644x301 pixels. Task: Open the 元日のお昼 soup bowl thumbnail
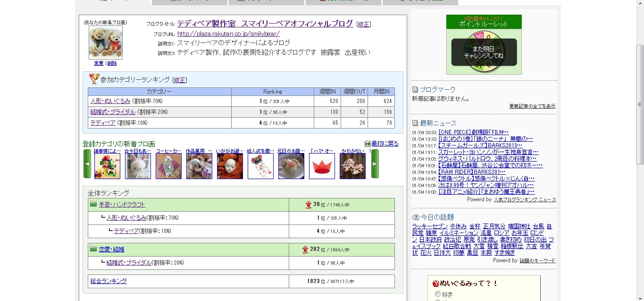(x=291, y=166)
